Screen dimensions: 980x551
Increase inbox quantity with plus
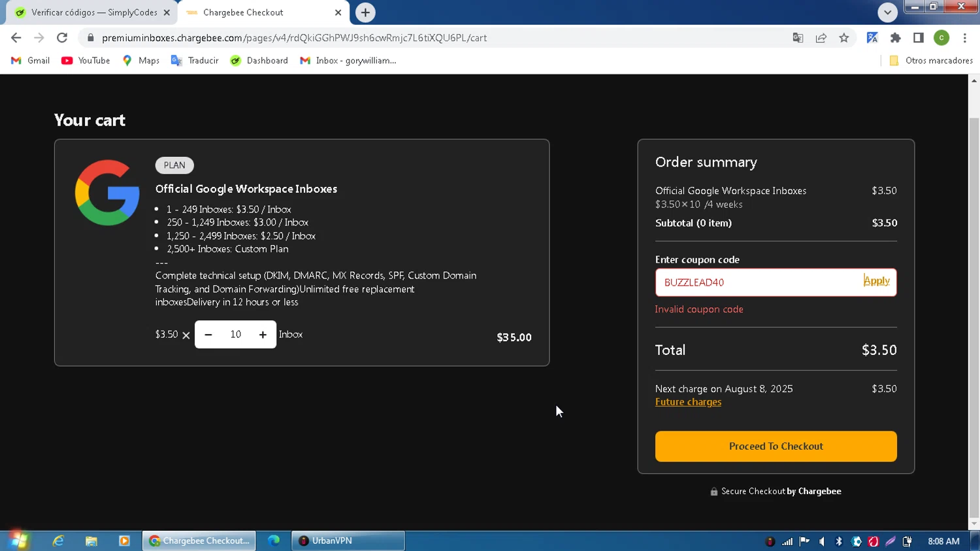tap(263, 335)
